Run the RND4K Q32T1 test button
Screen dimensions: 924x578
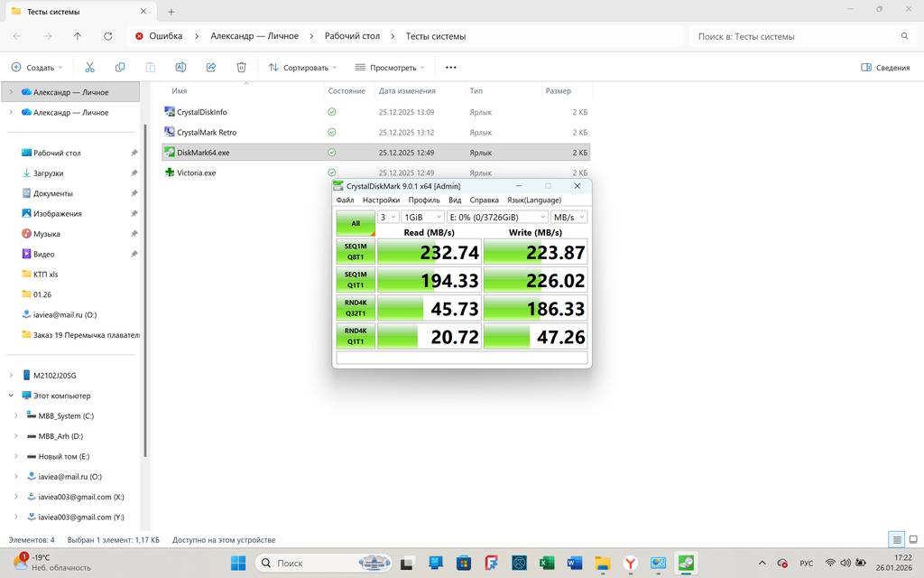pyautogui.click(x=356, y=308)
